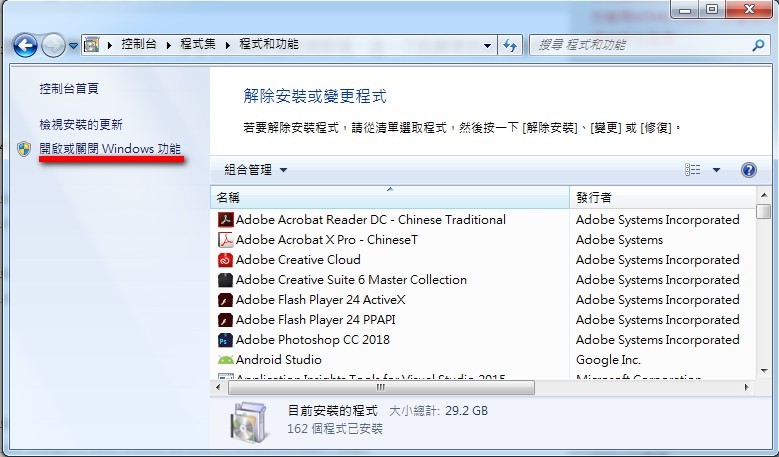Click the Control Panel icon in address bar
The width and height of the screenshot is (779, 457).
pyautogui.click(x=92, y=45)
